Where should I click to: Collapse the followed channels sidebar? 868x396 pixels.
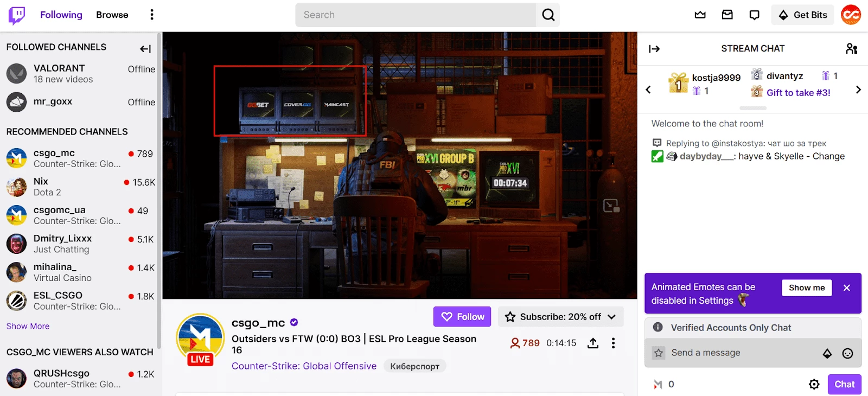[145, 49]
